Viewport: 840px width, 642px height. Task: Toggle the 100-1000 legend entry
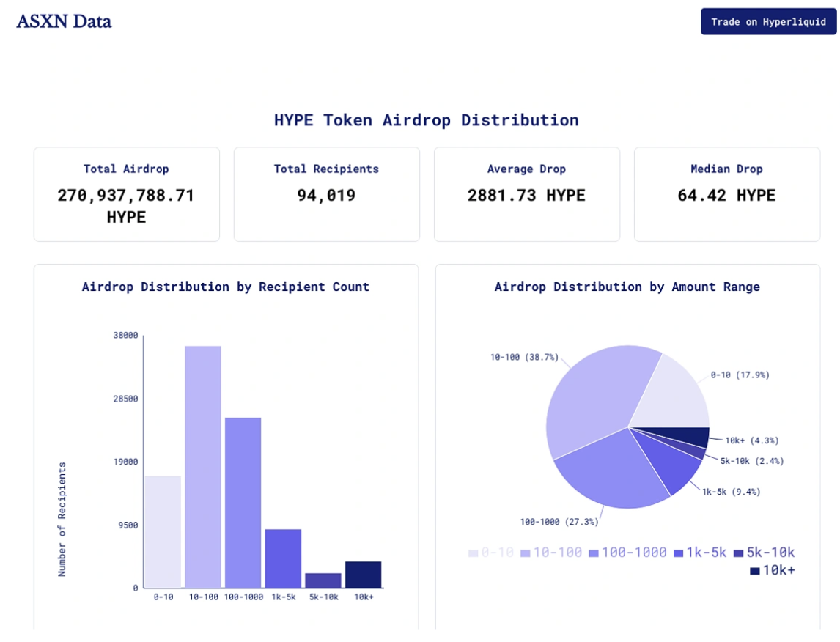pos(627,553)
